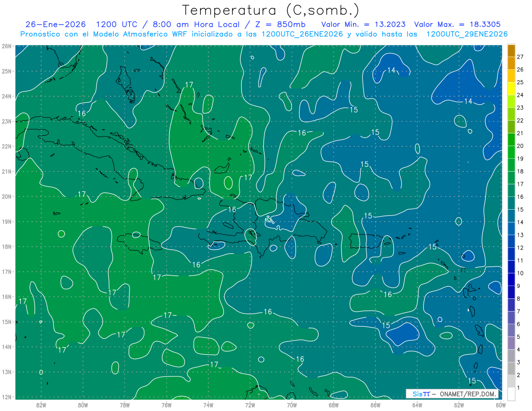Click the colorbar legend value '1'
Viewport: 532px width, 411px height.
(x=519, y=388)
